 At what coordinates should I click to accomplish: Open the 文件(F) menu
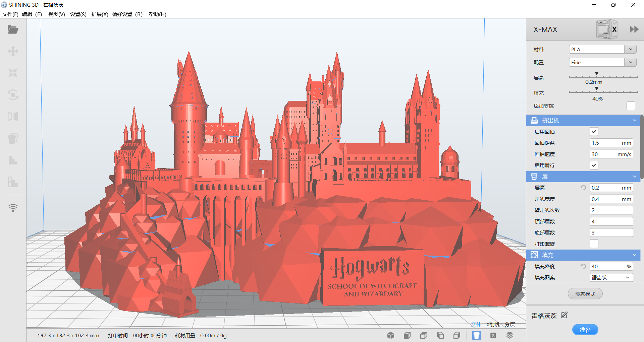tap(10, 14)
